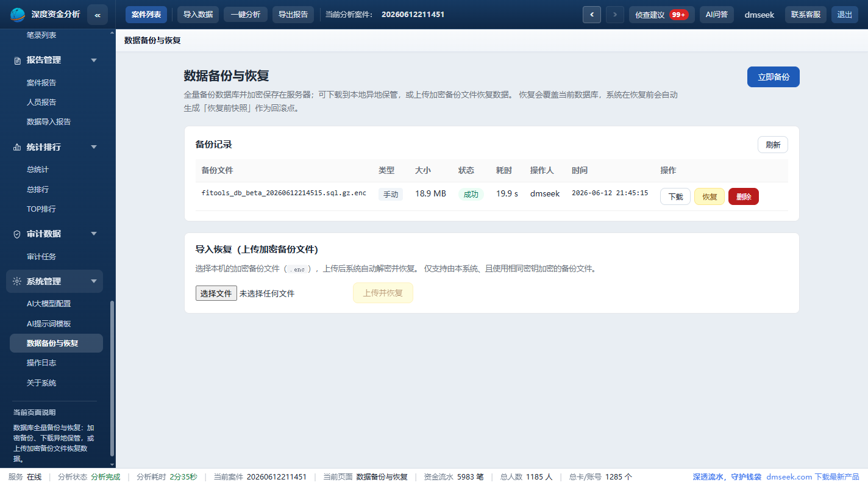Screen dimensions: 868x485
Task: Collapse the 审计数据 section arrow
Action: click(x=94, y=234)
